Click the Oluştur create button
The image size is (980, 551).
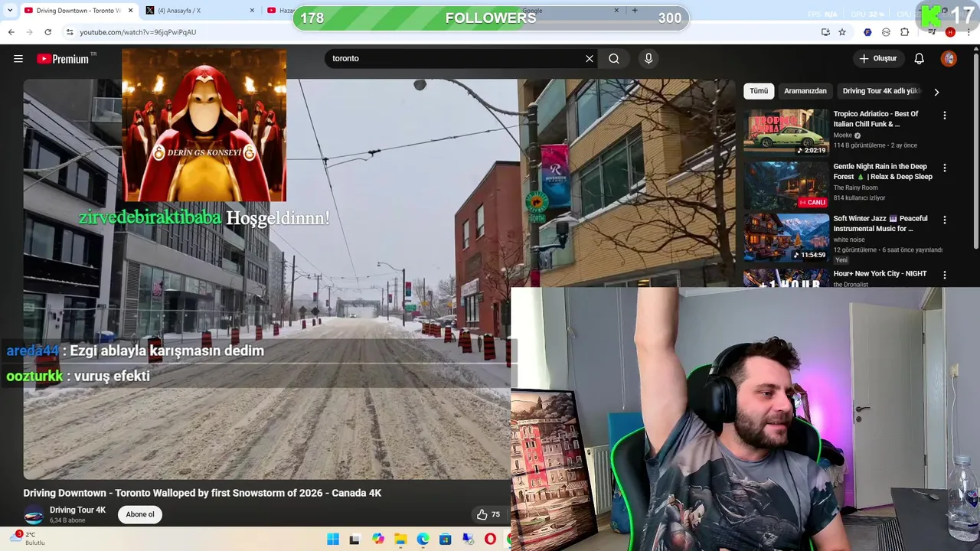pyautogui.click(x=877, y=58)
